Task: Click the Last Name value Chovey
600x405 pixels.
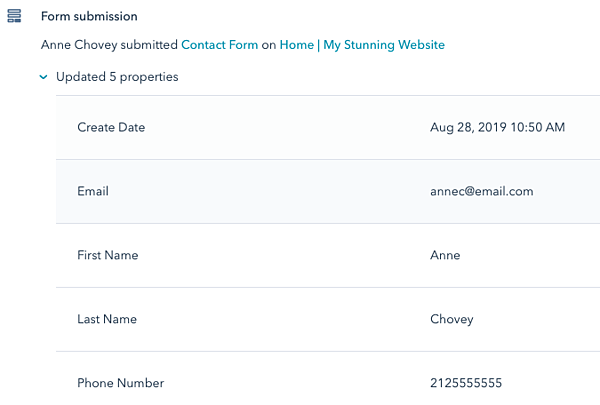Action: 452,319
